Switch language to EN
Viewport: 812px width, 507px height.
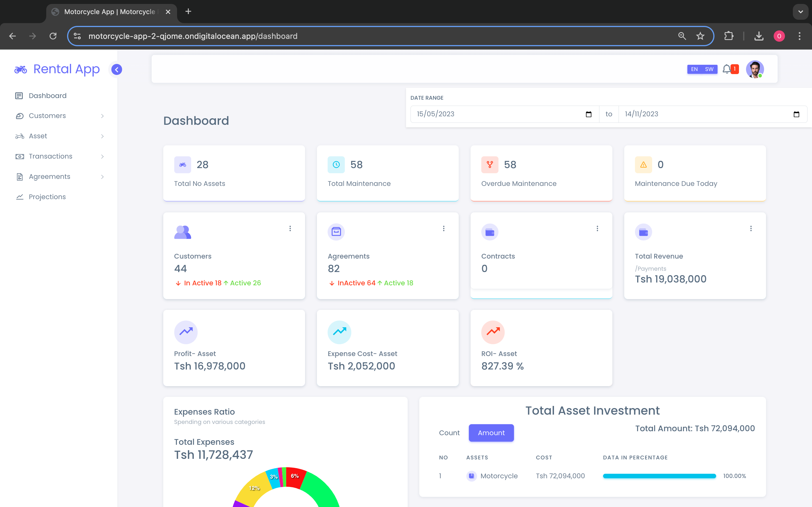coord(694,69)
